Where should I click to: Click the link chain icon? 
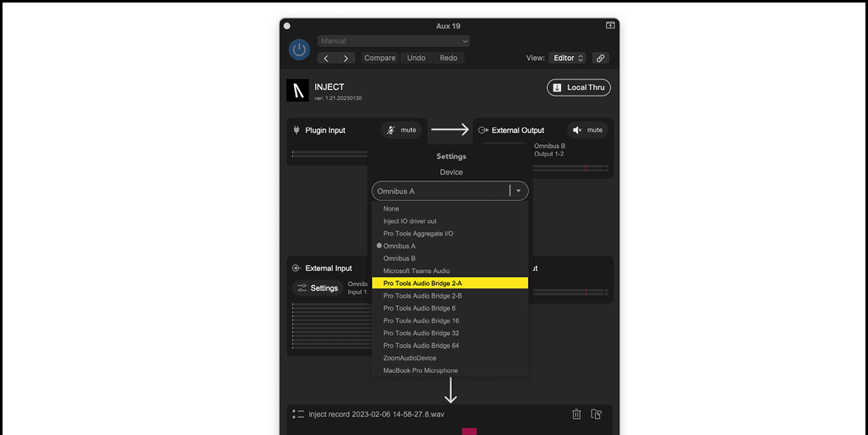600,59
